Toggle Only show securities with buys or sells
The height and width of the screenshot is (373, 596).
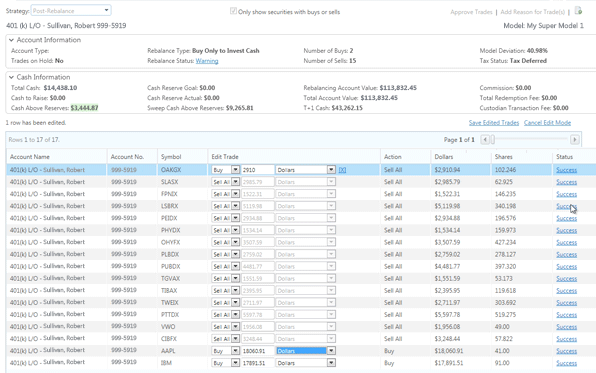233,11
